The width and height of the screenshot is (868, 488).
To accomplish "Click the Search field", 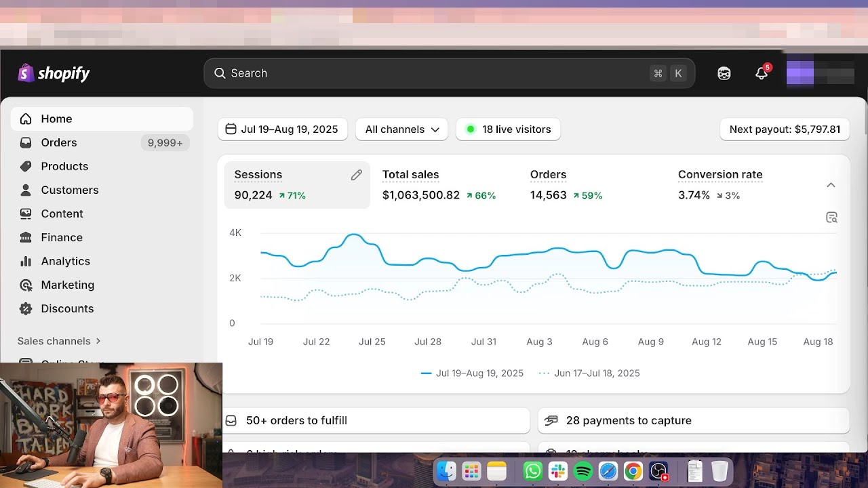I will 449,73.
